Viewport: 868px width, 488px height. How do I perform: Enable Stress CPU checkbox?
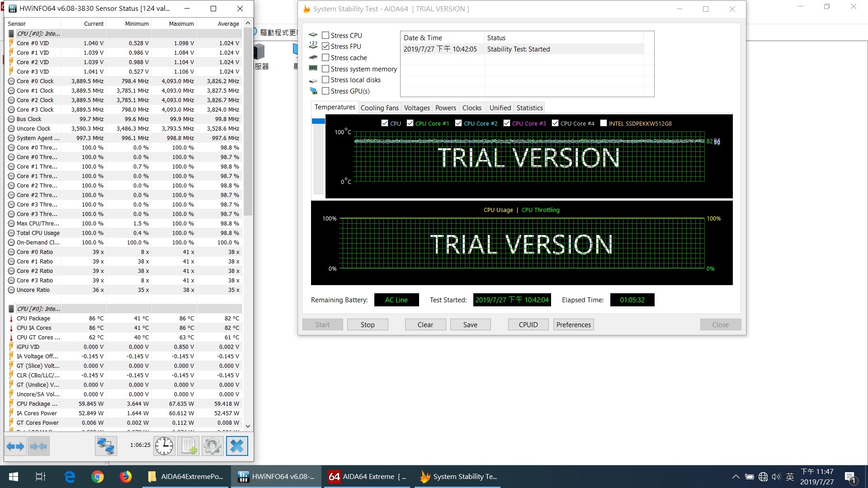(325, 35)
